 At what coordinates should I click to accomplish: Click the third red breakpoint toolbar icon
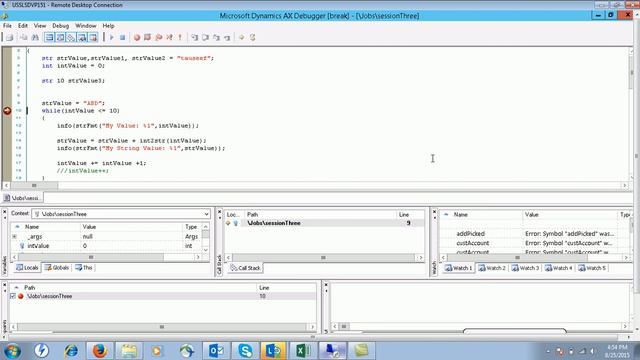coord(158,38)
